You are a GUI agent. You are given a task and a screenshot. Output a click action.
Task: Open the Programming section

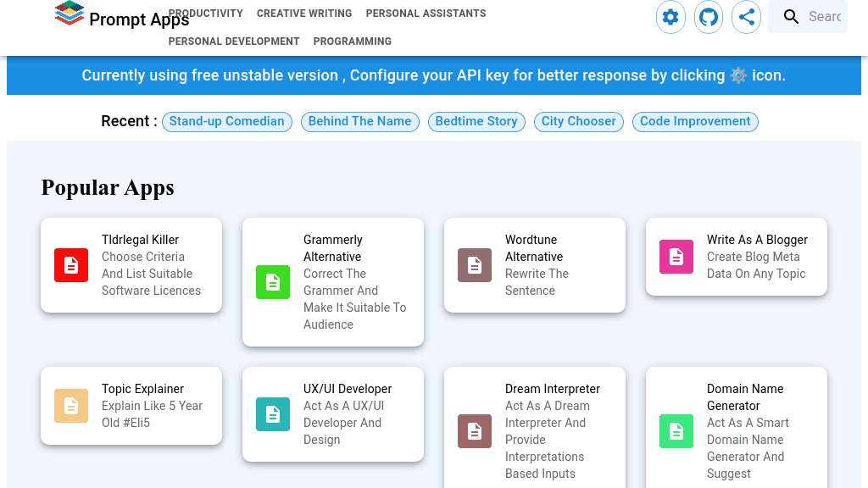352,41
